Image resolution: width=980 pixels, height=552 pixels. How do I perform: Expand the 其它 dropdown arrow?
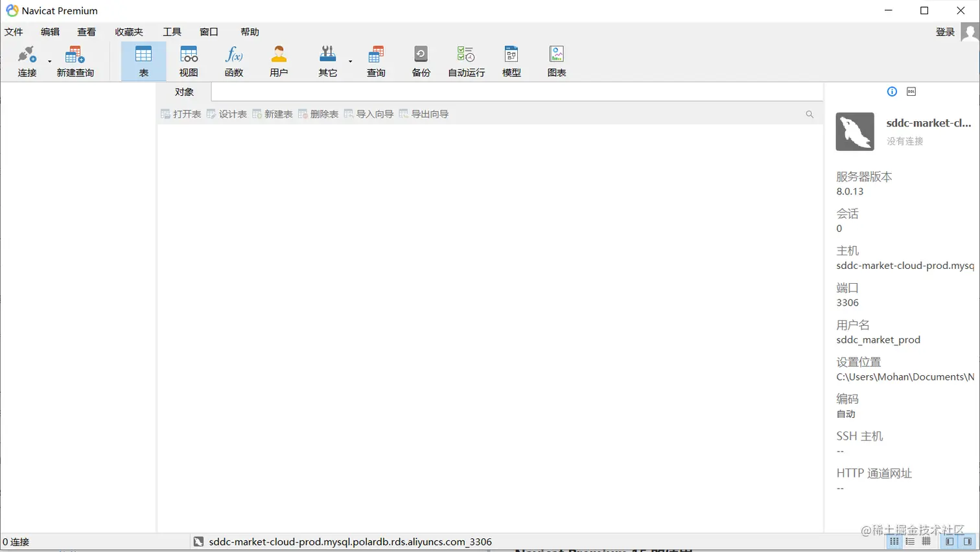click(351, 62)
